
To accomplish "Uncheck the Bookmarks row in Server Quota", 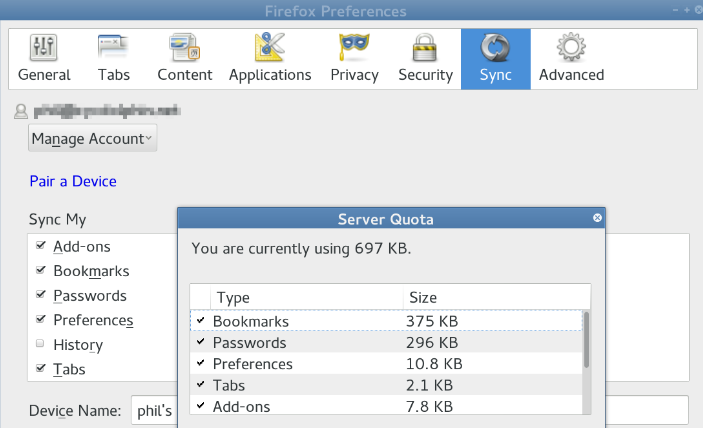I will 200,320.
